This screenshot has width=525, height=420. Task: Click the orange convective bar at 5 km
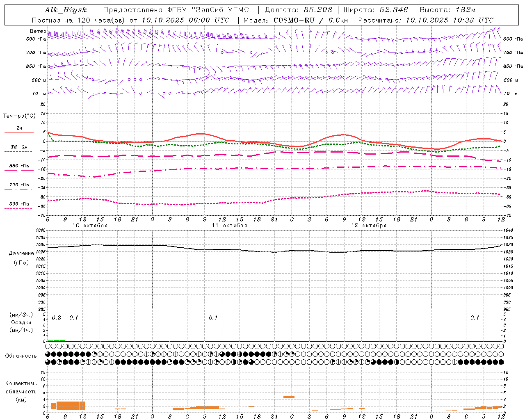click(289, 397)
